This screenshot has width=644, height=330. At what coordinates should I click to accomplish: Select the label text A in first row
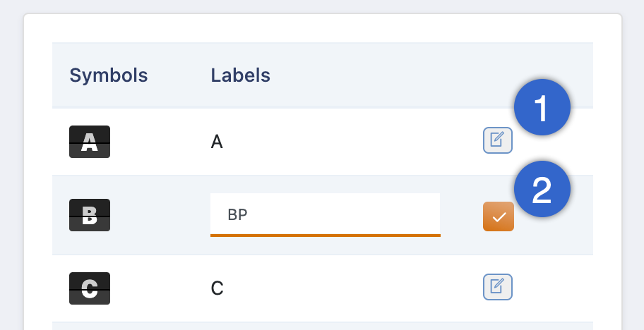click(217, 142)
